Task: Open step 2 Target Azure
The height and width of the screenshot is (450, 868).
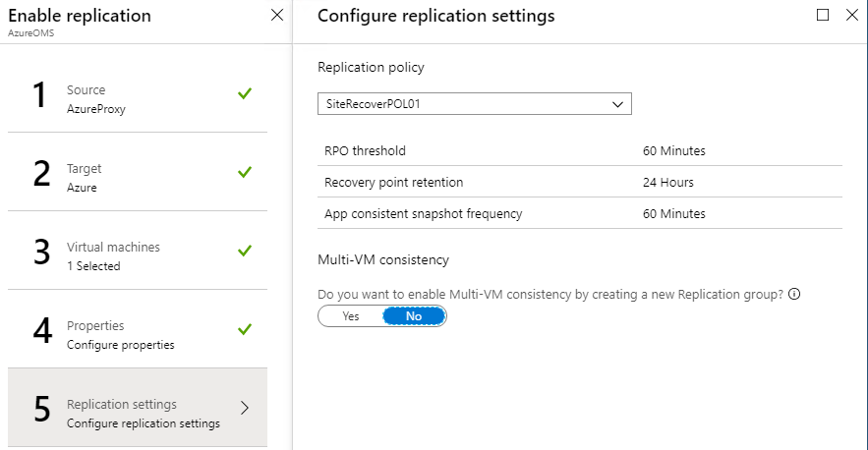Action: (138, 172)
